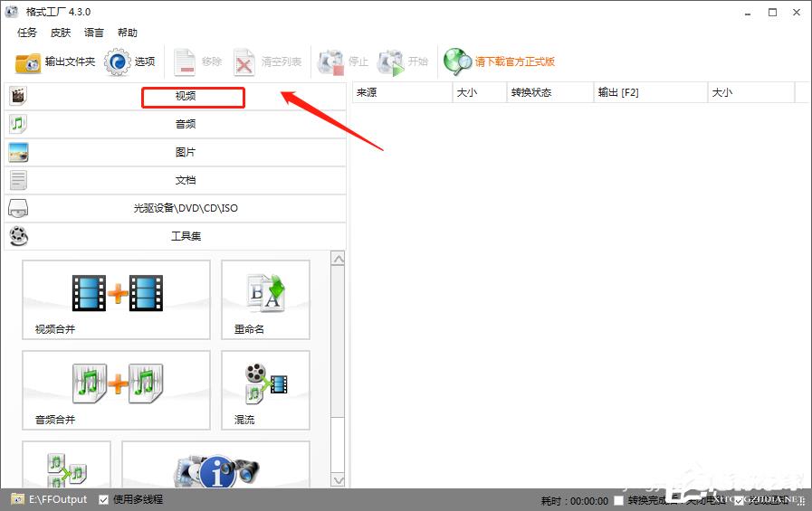Click the 耗时 : 00:00:00 elapsed time text
Viewport: 812px width, 511px height.
pos(574,501)
